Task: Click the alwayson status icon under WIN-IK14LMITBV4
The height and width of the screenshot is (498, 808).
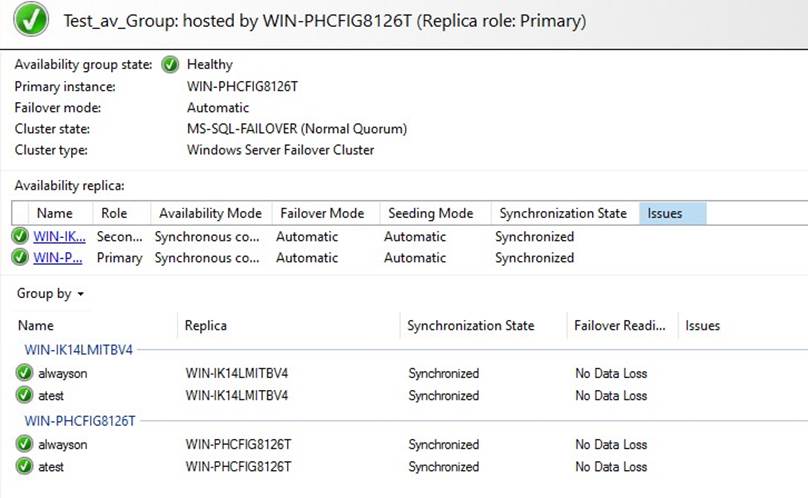Action: tap(24, 374)
